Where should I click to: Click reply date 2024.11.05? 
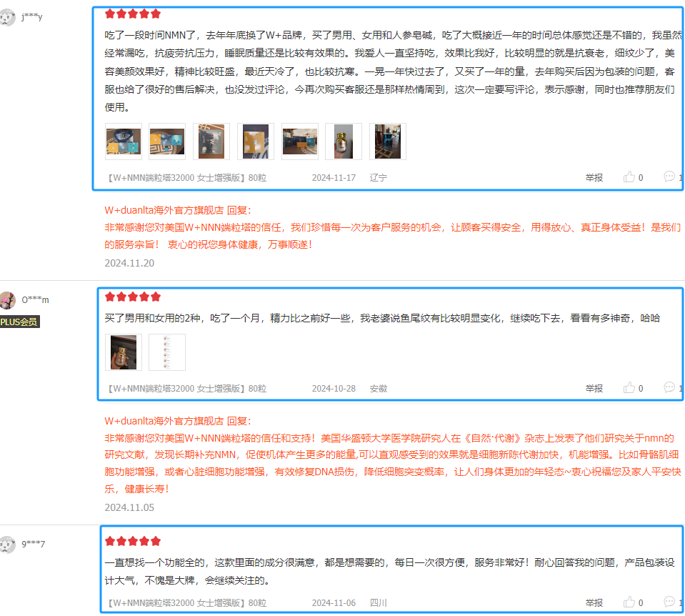[129, 507]
